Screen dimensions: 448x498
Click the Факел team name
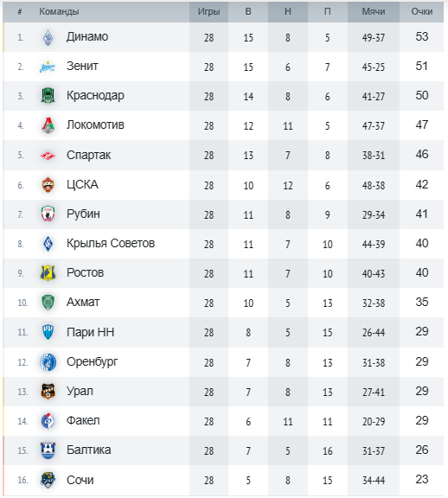click(x=83, y=421)
